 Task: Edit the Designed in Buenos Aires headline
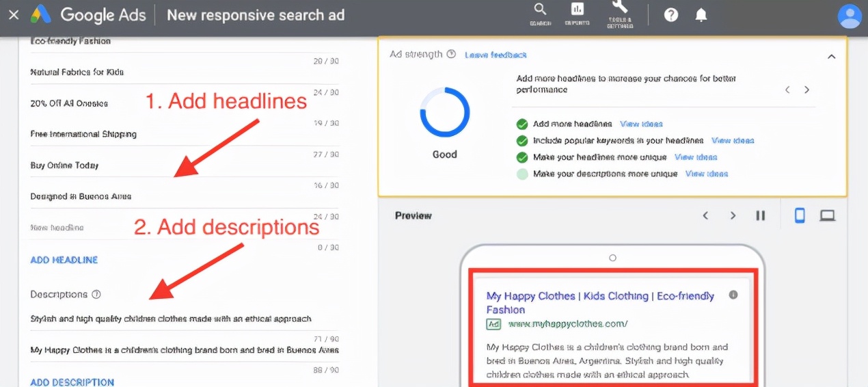pos(185,196)
